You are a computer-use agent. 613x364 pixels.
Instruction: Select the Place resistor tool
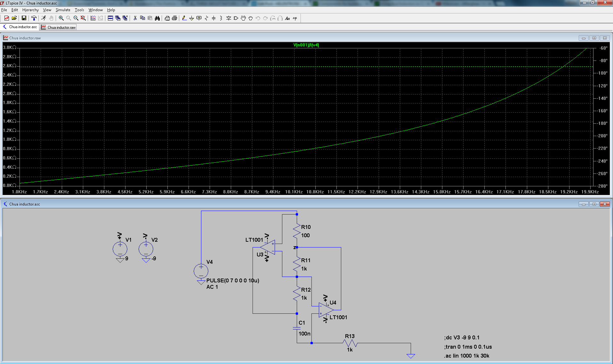pos(206,18)
